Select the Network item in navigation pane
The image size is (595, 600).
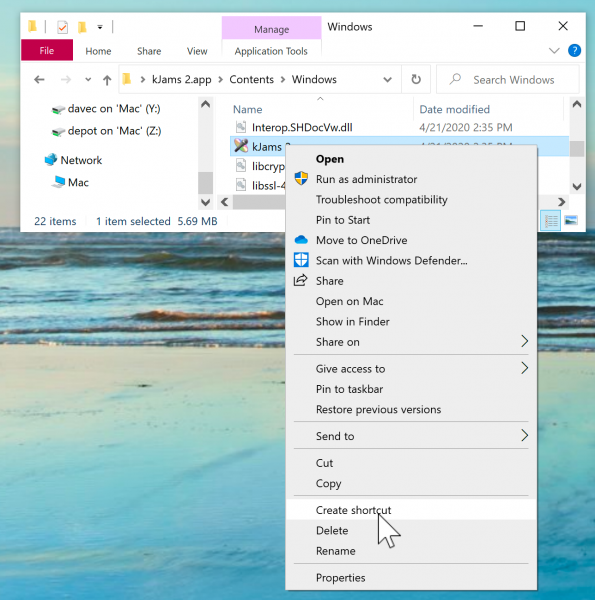[81, 160]
